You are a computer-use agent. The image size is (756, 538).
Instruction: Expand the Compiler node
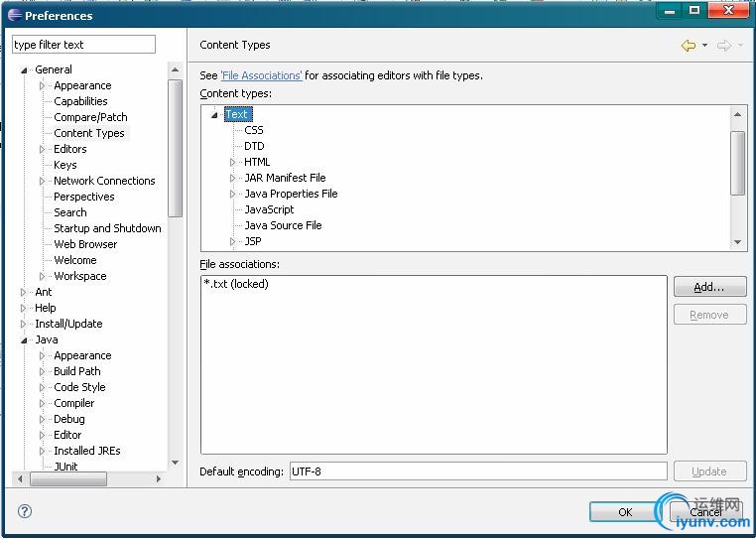(x=42, y=404)
